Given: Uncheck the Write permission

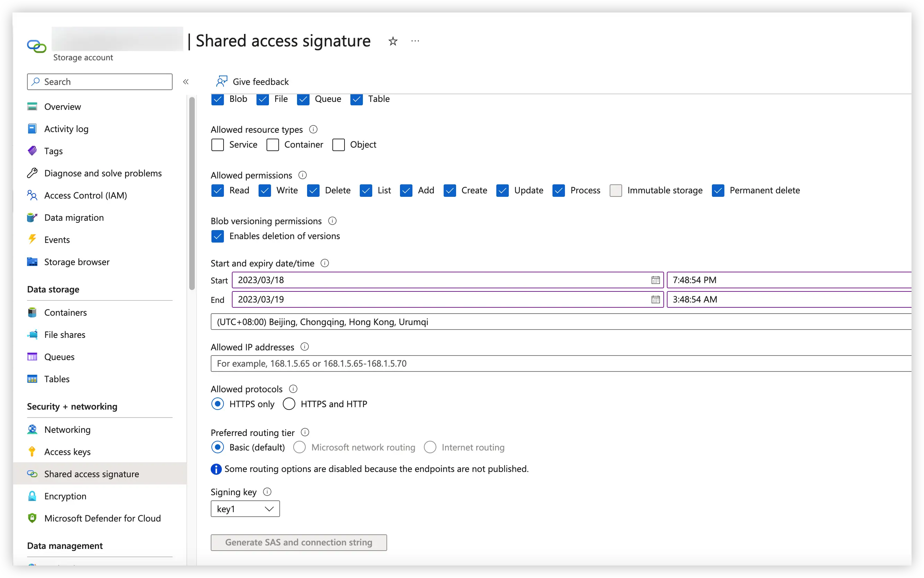Looking at the screenshot, I should [264, 190].
